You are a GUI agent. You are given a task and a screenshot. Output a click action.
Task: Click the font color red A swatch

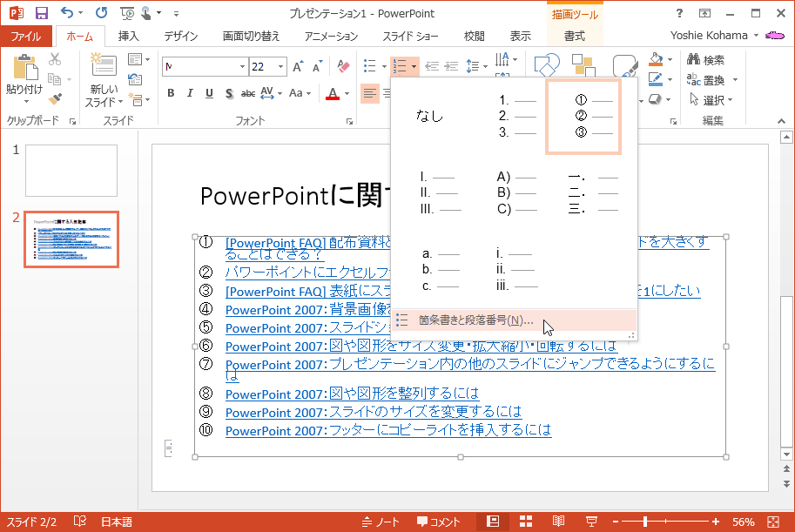point(333,93)
